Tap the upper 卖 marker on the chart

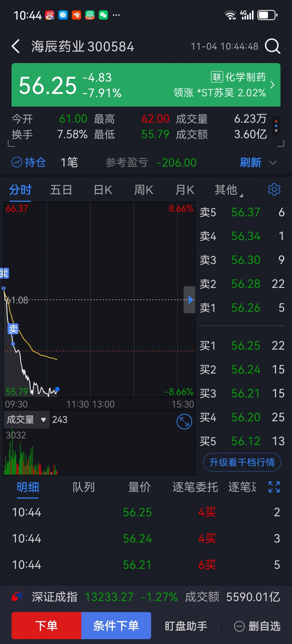tap(4, 273)
